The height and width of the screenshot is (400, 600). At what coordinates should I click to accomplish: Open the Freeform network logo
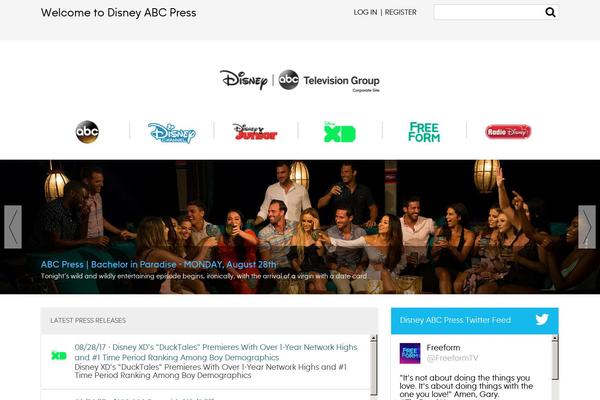click(x=424, y=132)
